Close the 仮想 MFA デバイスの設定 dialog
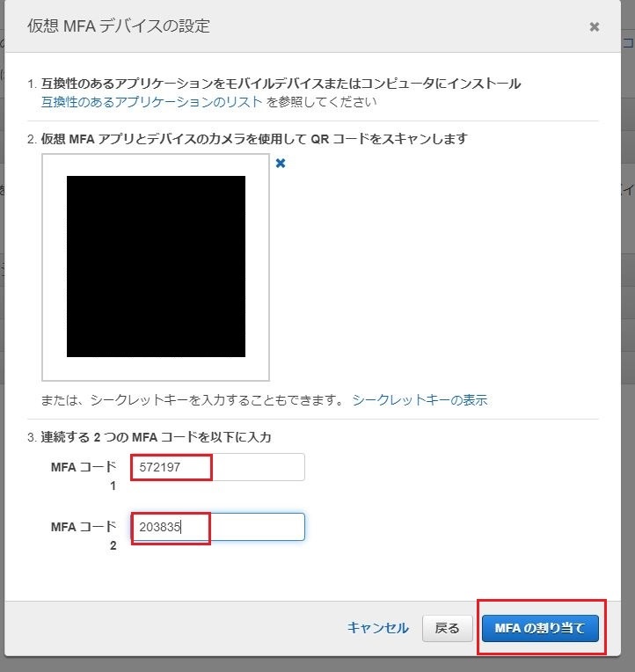The width and height of the screenshot is (635, 672). pyautogui.click(x=594, y=27)
